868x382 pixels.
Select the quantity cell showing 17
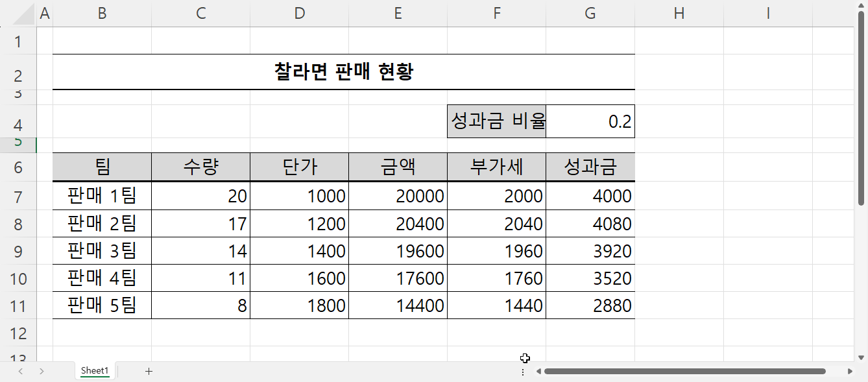pyautogui.click(x=201, y=224)
